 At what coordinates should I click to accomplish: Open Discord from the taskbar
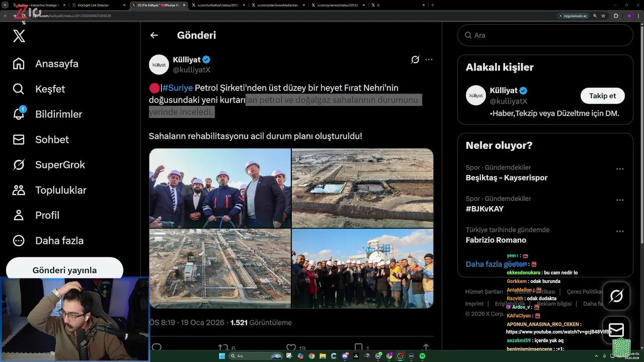click(345, 356)
